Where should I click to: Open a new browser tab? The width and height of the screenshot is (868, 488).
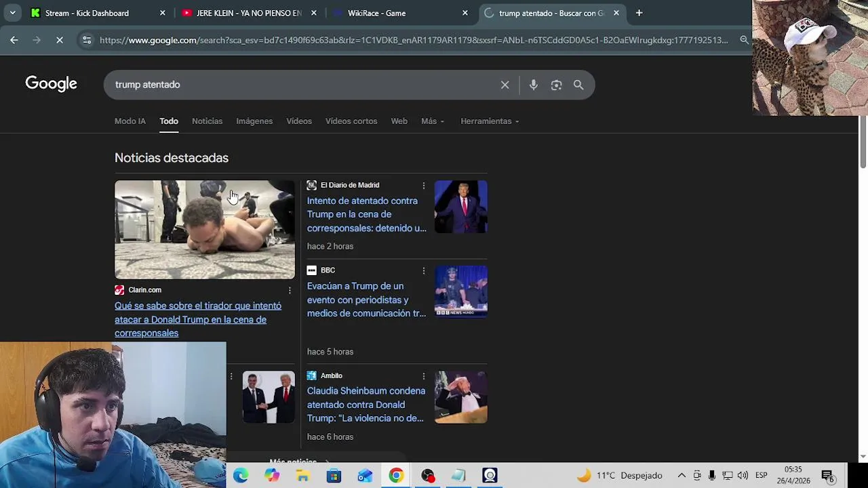pyautogui.click(x=639, y=13)
